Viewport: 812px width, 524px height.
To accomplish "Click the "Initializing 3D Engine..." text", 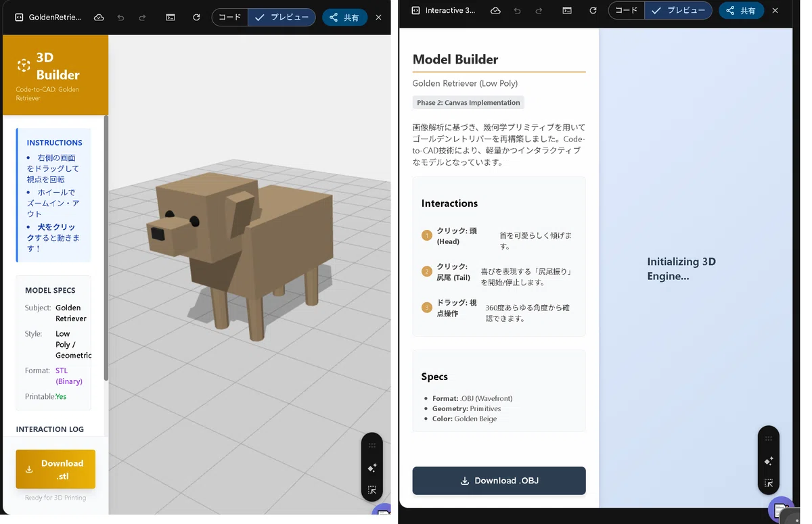I will pos(681,268).
